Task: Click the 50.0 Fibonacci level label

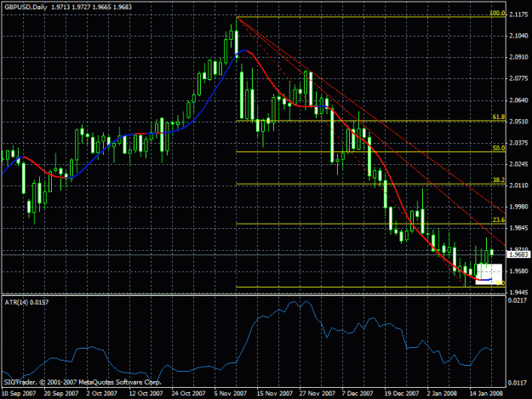Action: pyautogui.click(x=499, y=148)
